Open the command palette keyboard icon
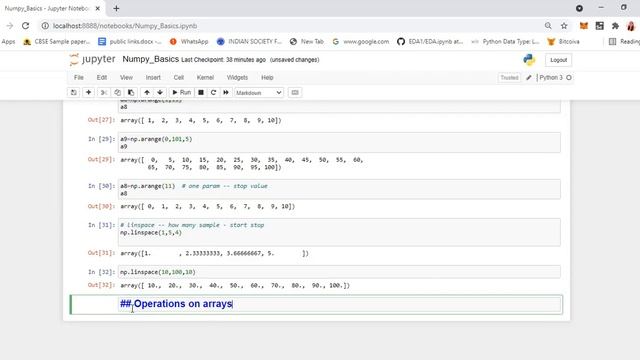The width and height of the screenshot is (640, 360). [x=295, y=93]
